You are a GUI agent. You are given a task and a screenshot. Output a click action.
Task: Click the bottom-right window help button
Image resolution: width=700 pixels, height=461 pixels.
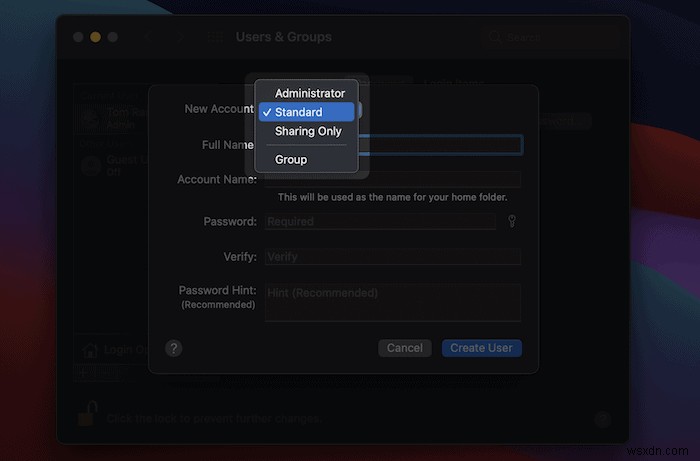603,419
